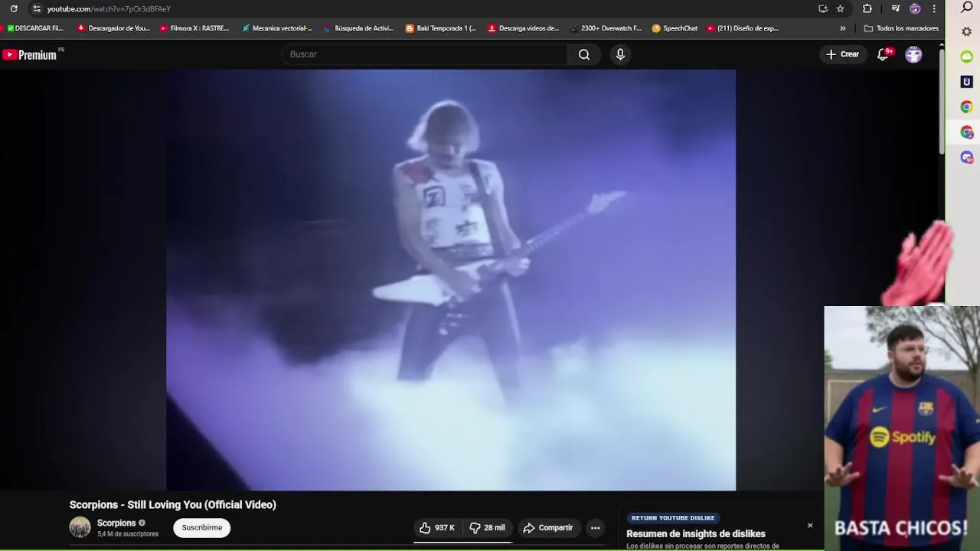
Task: Open the Chrome three-dot menu
Action: point(934,8)
